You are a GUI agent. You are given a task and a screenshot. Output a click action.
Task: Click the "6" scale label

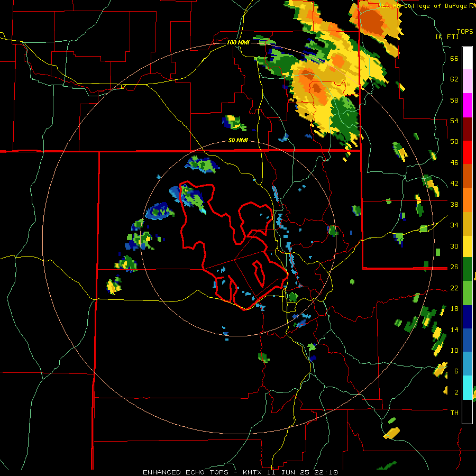tap(456, 371)
